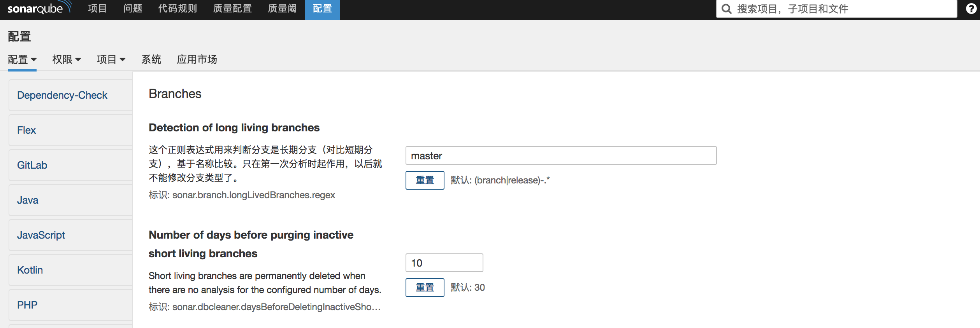Select Kotlin settings category
The width and height of the screenshot is (980, 328).
[x=70, y=270]
